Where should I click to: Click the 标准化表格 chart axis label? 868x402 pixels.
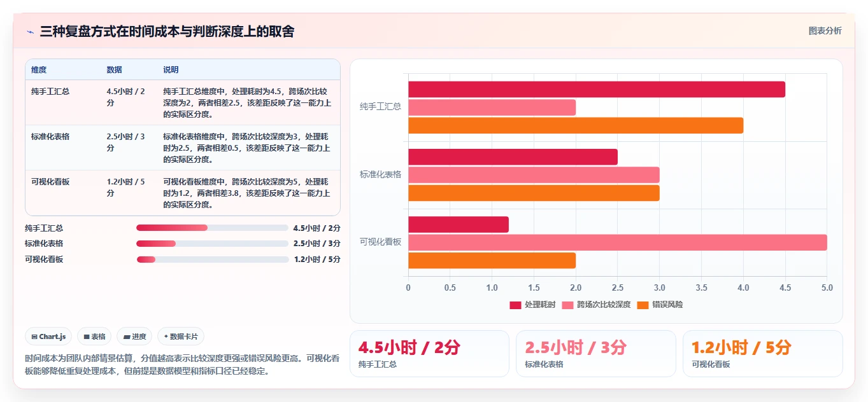pyautogui.click(x=380, y=174)
